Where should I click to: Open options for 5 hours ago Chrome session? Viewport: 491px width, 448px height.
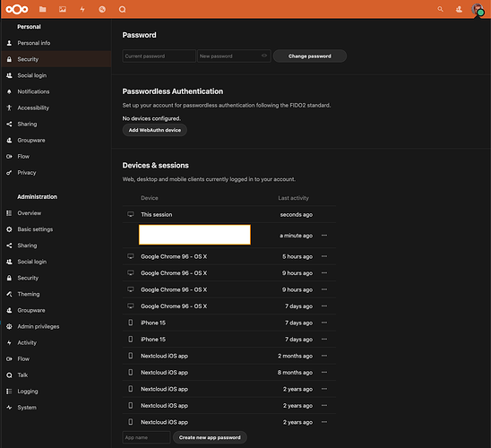point(324,256)
